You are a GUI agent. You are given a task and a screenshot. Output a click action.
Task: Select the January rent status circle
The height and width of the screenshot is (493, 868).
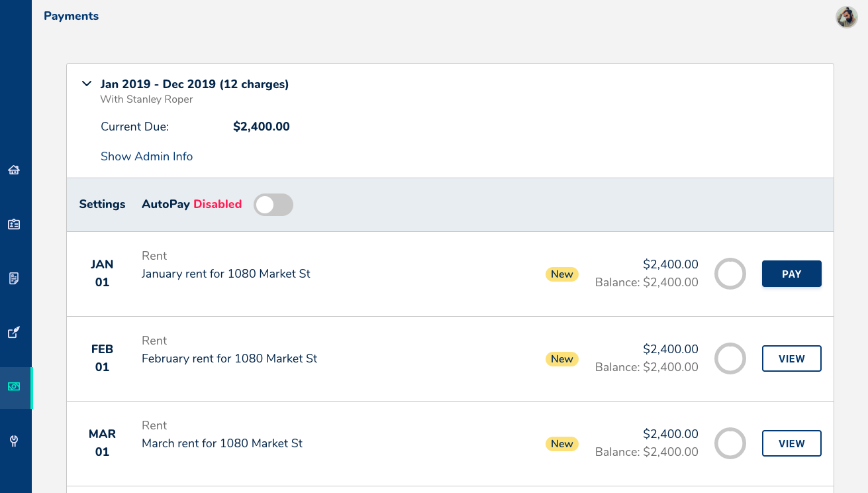point(730,274)
